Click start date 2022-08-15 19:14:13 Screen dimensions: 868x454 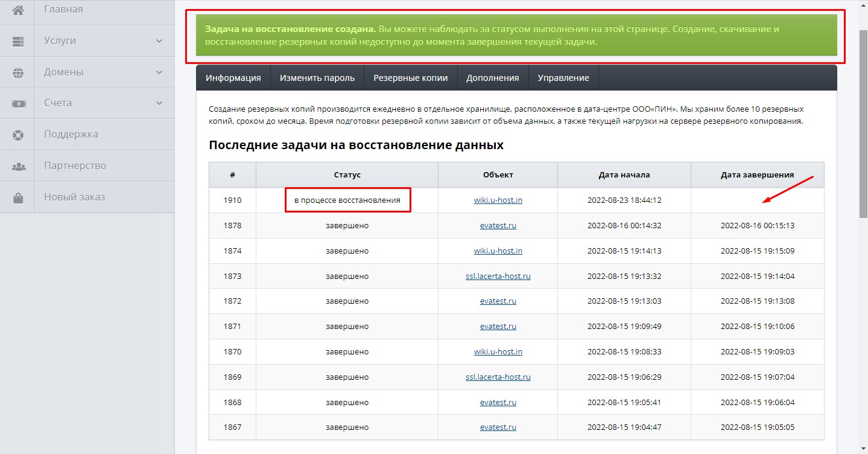(x=624, y=251)
